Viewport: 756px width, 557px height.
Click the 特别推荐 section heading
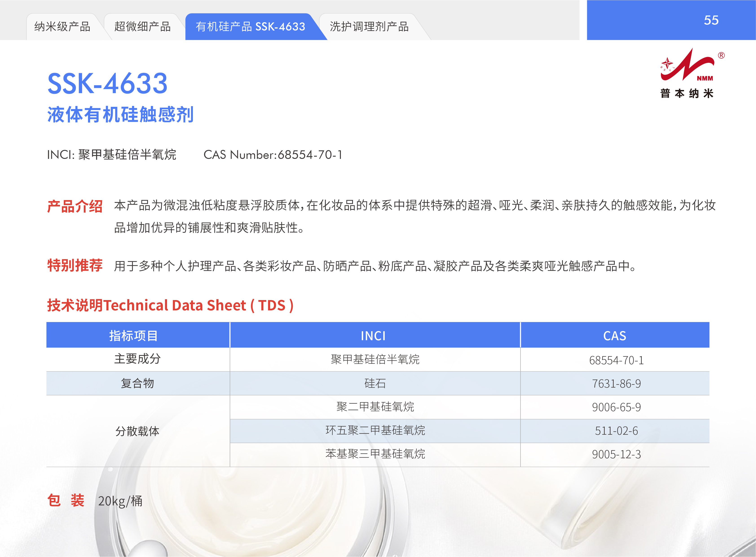(x=75, y=265)
